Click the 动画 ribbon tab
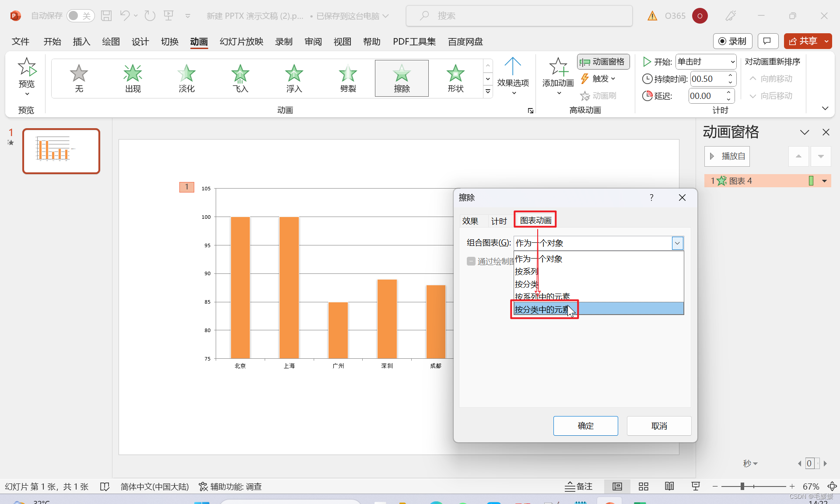Image resolution: width=840 pixels, height=504 pixels. 200,42
